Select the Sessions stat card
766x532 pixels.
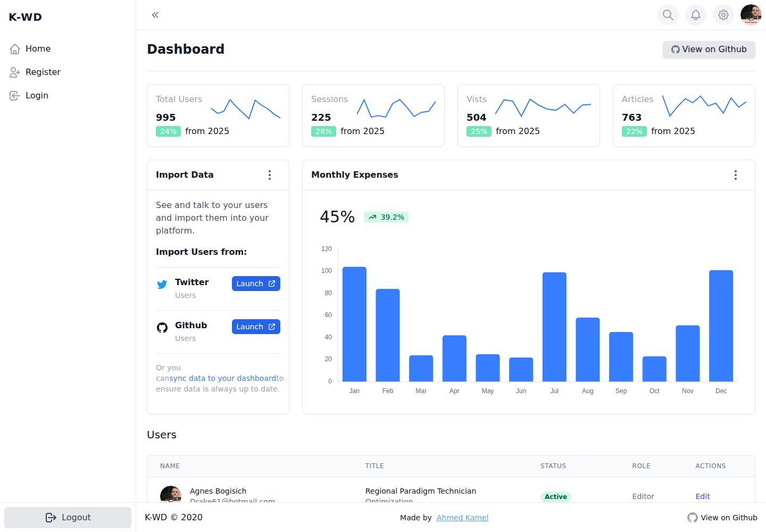[x=373, y=115]
